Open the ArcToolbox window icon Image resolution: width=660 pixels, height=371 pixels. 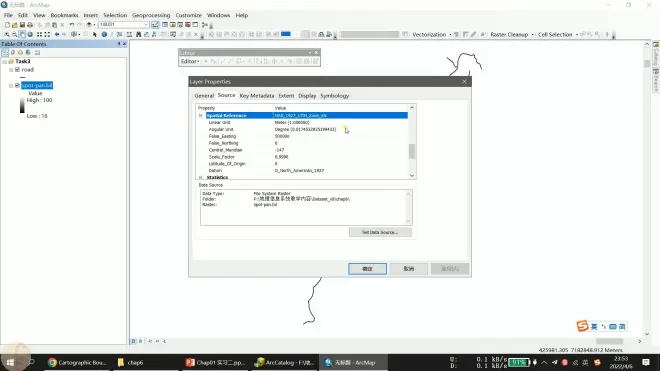point(188,25)
